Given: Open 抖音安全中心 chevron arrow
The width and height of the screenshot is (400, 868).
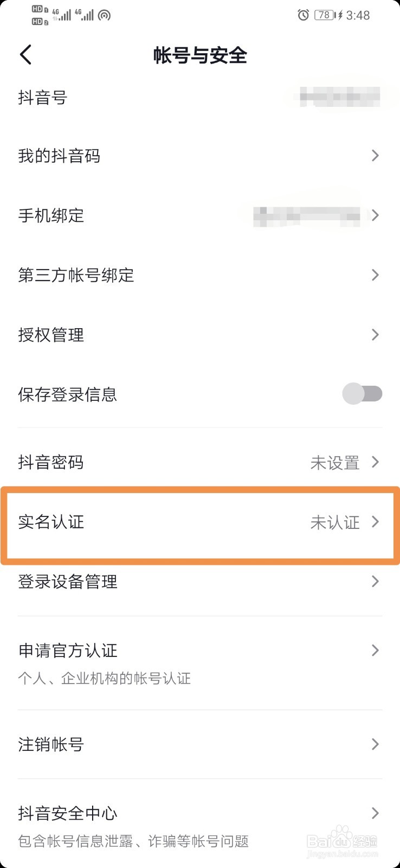Looking at the screenshot, I should tap(375, 813).
